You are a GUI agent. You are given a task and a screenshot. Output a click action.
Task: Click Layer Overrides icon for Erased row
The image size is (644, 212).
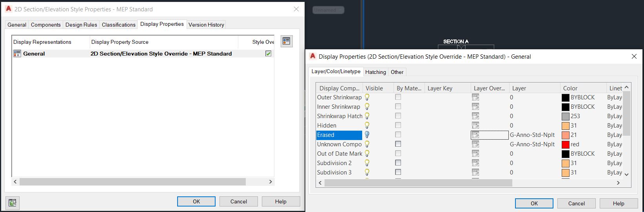point(475,135)
